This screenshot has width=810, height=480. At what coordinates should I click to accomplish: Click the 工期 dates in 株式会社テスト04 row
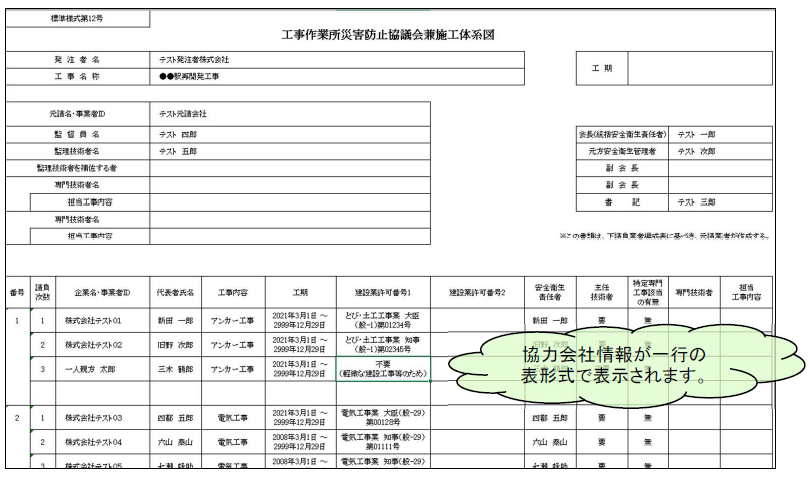(301, 442)
